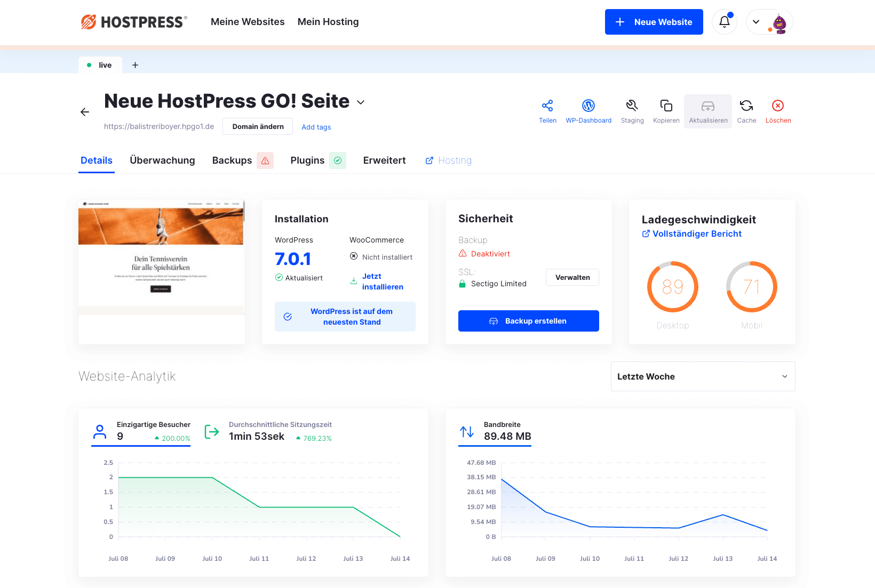
Task: Click the Kopieren copy icon
Action: click(x=666, y=106)
